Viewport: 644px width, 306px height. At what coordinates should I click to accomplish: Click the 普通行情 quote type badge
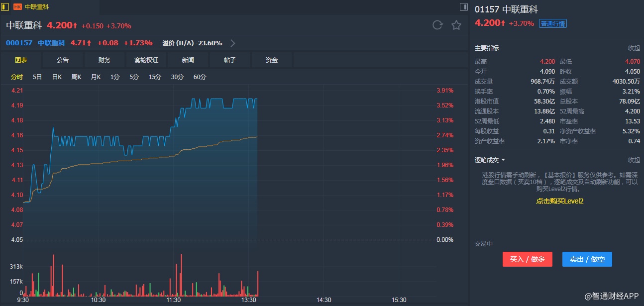tap(552, 23)
